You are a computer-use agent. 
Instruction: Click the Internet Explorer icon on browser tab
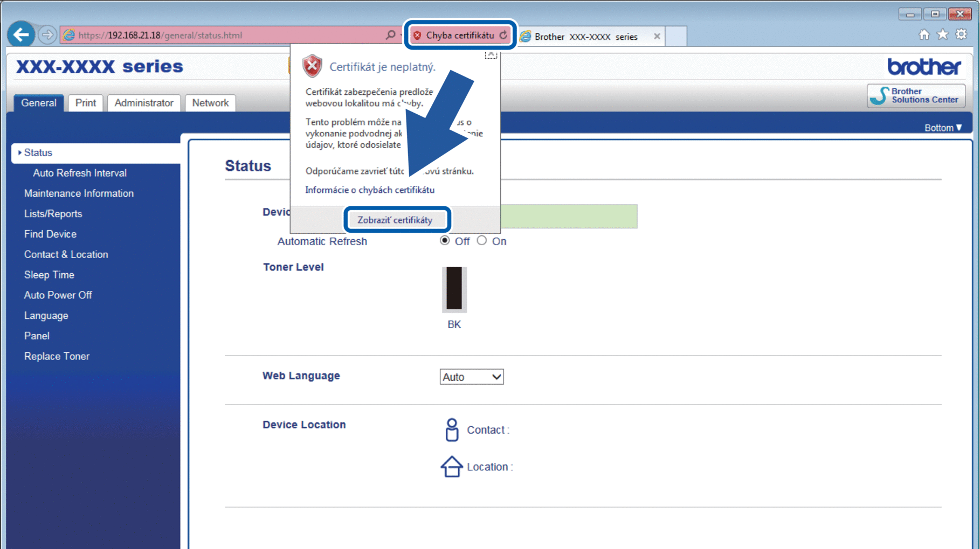click(x=525, y=37)
